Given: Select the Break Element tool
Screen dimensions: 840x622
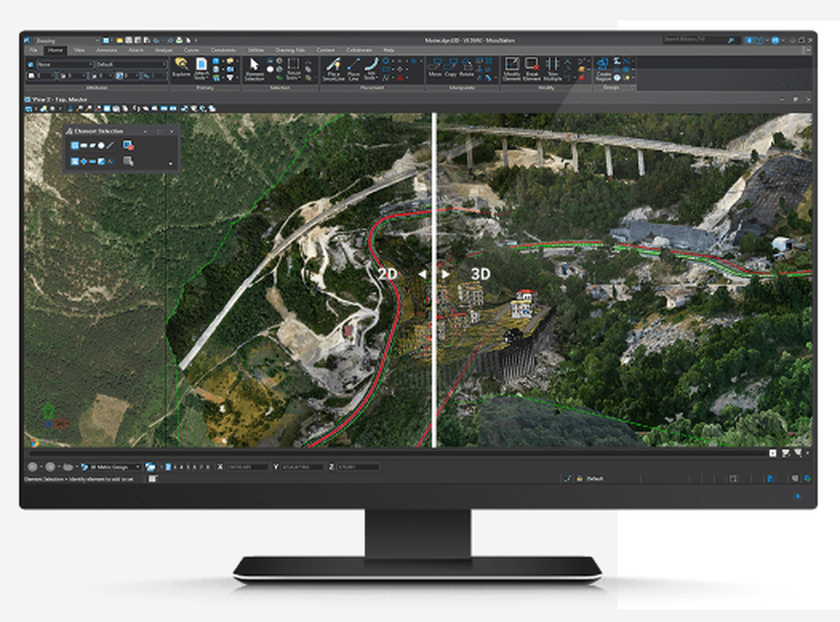Looking at the screenshot, I should (x=532, y=63).
